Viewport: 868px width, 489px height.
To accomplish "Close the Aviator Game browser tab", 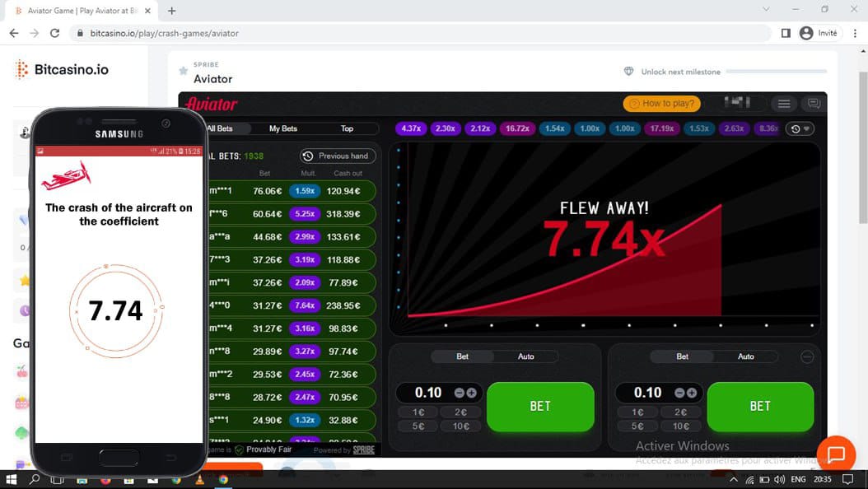I will coord(147,11).
